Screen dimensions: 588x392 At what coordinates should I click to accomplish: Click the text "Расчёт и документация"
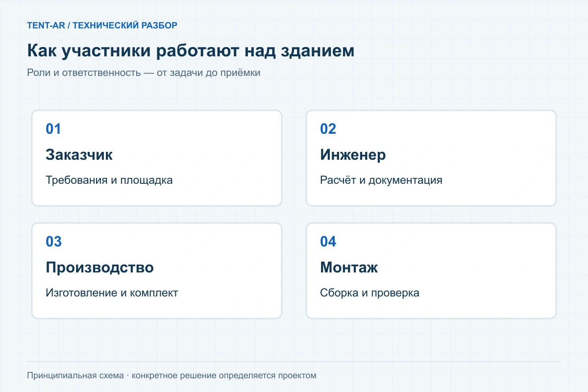381,180
